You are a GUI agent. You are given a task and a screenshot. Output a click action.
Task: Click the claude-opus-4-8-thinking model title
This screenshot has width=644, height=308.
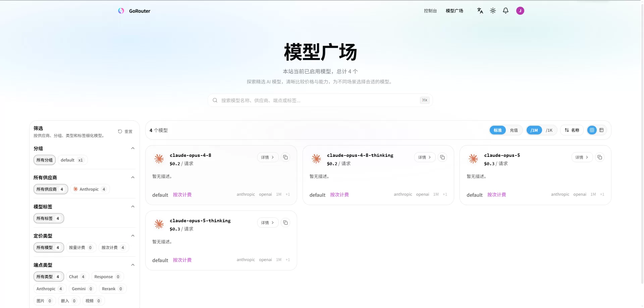coord(360,155)
